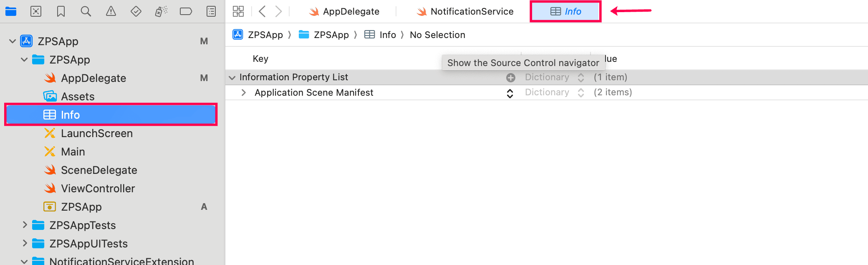The height and width of the screenshot is (265, 868).
Task: Open the Debug navigator spray icon
Action: pyautogui.click(x=161, y=11)
